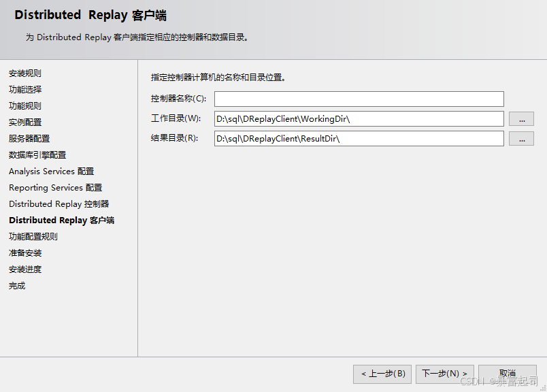Screen dimensions: 547x392
Task: Open Analysis Services 配置 step
Action: click(x=51, y=171)
